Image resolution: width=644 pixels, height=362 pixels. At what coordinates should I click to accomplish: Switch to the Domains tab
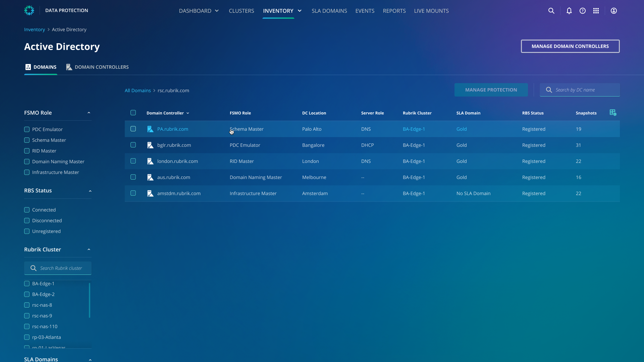click(41, 67)
